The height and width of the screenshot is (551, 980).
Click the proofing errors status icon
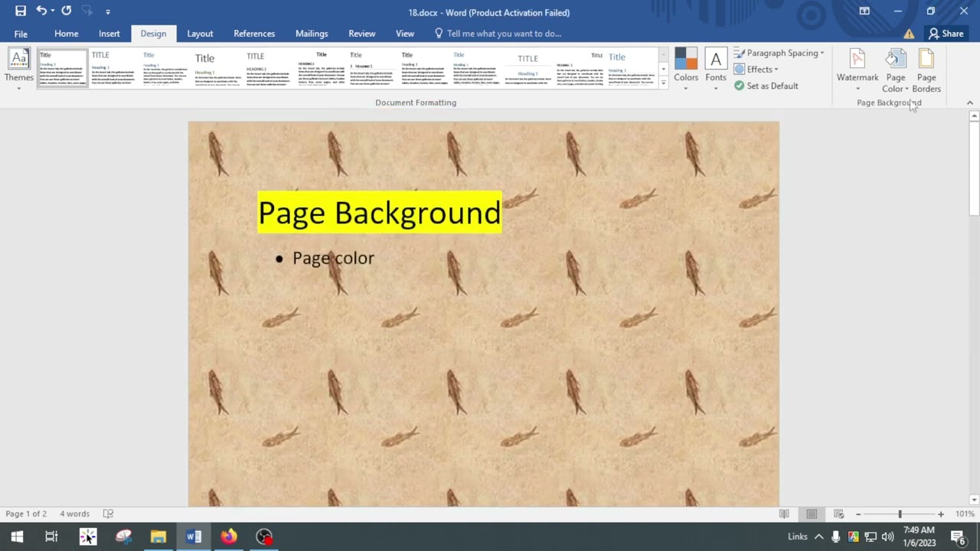pos(108,514)
